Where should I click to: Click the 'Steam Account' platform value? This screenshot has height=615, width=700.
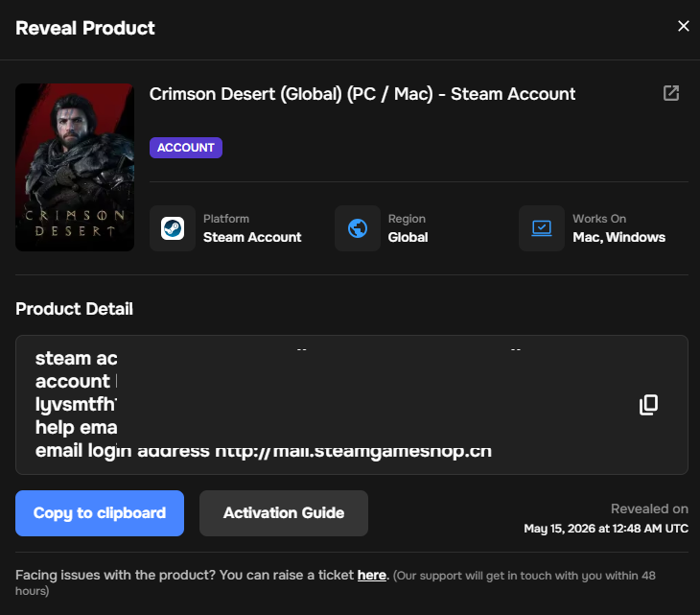(x=252, y=237)
